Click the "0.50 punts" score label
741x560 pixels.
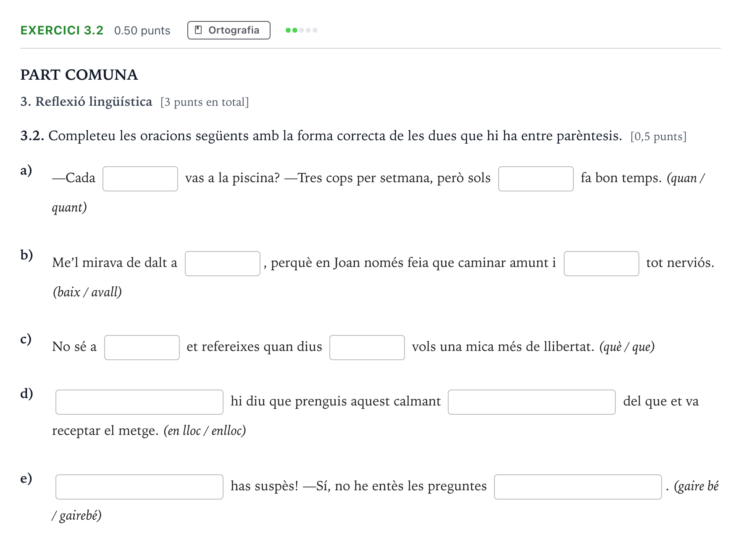[x=142, y=31]
